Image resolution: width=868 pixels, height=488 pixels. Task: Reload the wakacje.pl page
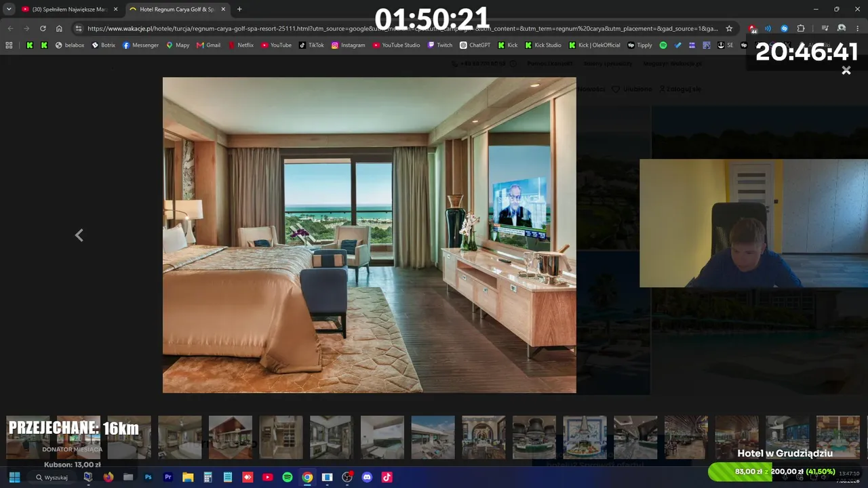tap(43, 28)
